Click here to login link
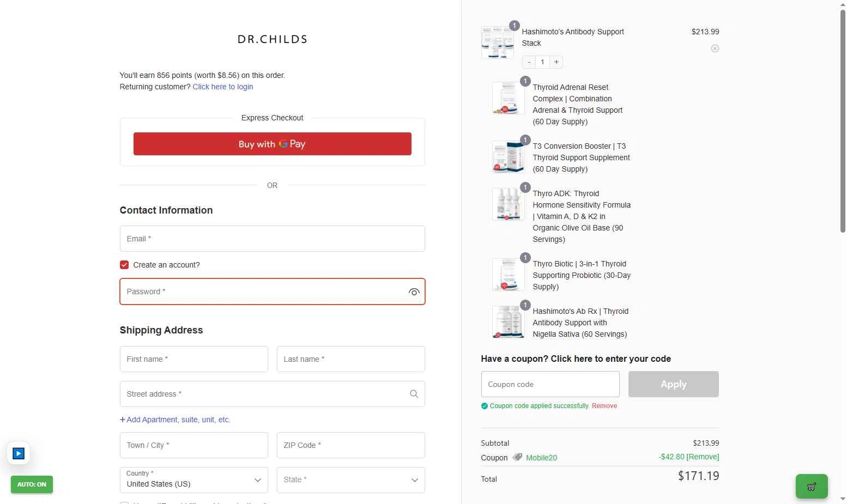Viewport: 847px width, 504px height. click(x=223, y=87)
